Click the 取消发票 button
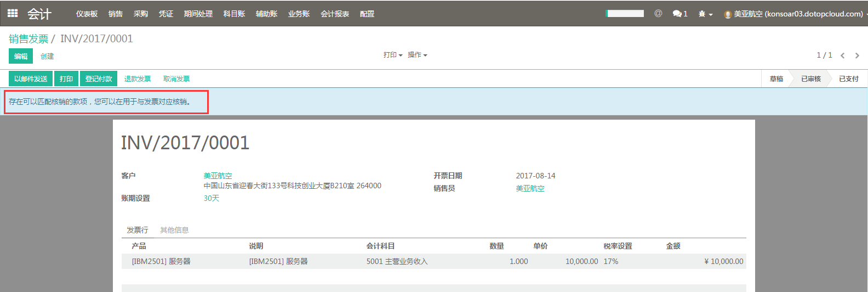This screenshot has width=868, height=292. 176,78
